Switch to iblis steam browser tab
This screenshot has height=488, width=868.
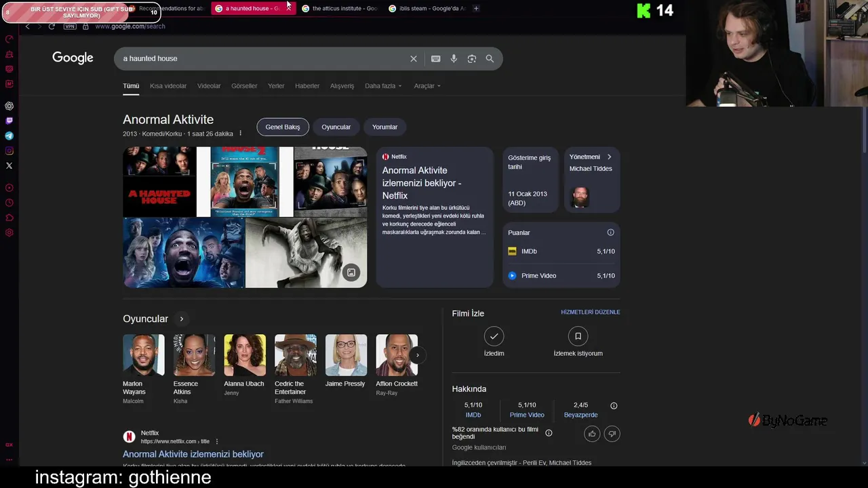[x=427, y=8]
